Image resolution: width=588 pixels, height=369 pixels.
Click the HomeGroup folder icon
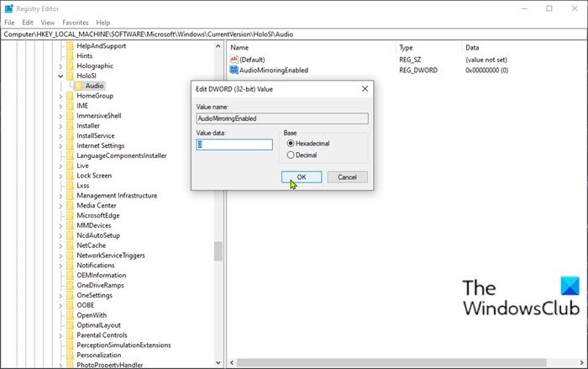click(x=70, y=96)
